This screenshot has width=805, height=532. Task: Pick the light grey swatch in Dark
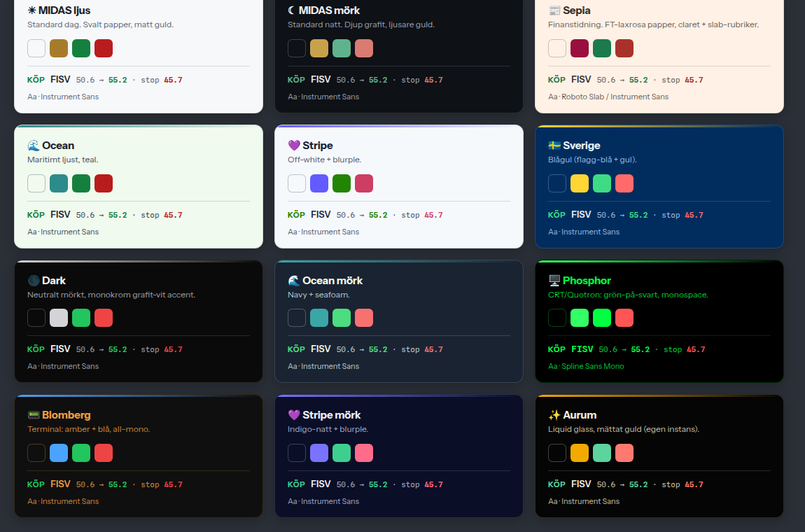point(59,318)
